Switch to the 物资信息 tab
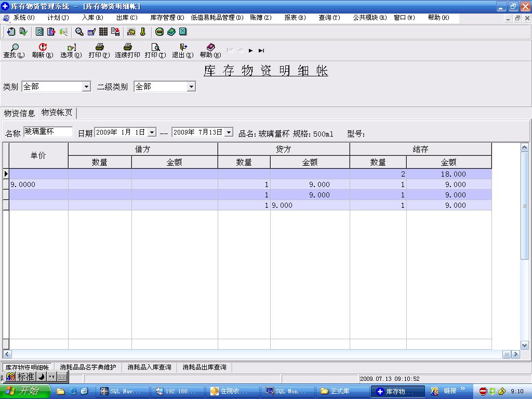 tap(20, 113)
